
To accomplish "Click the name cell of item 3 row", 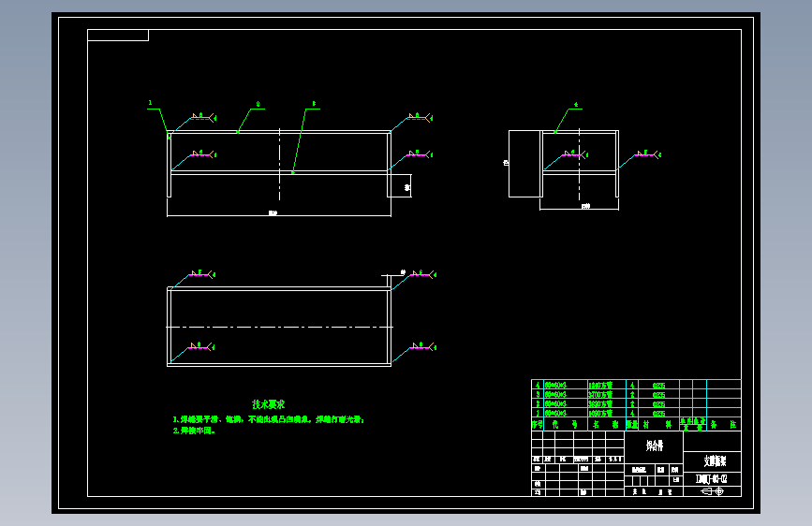I will (x=606, y=395).
